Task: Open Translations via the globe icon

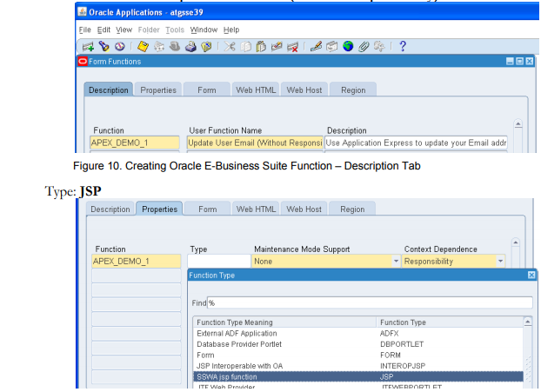Action: (x=347, y=47)
